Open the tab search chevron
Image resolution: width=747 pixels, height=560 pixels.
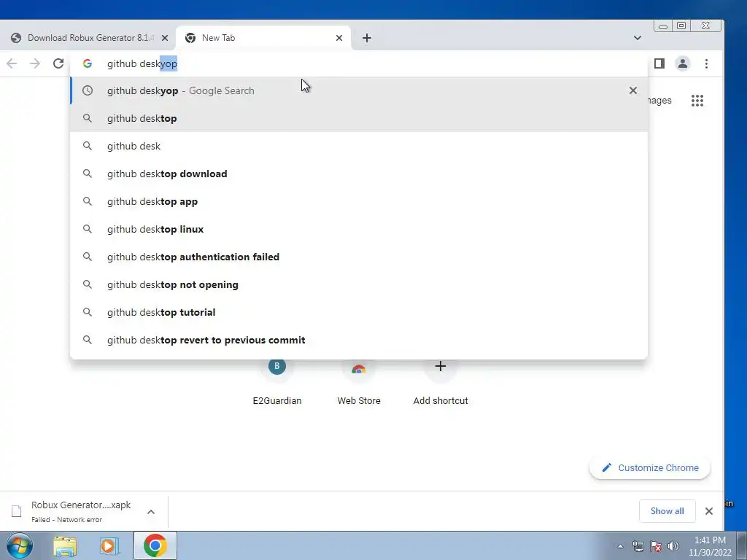(638, 38)
